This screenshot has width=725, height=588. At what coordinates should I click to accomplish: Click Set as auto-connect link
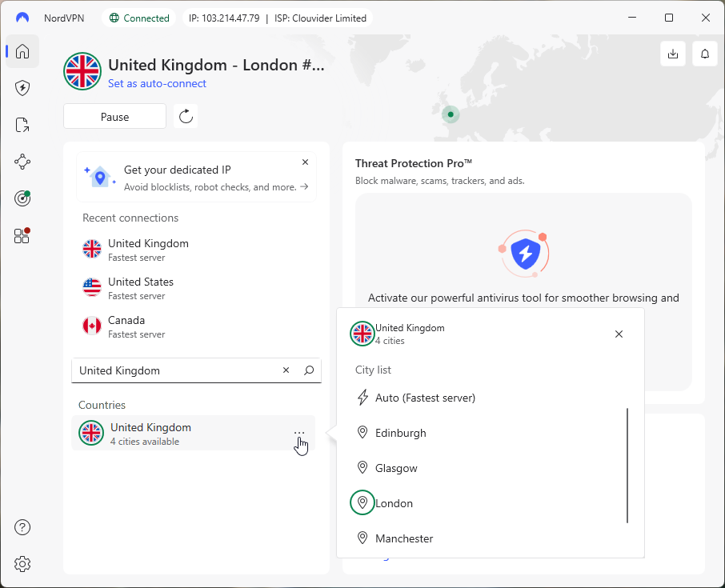157,84
